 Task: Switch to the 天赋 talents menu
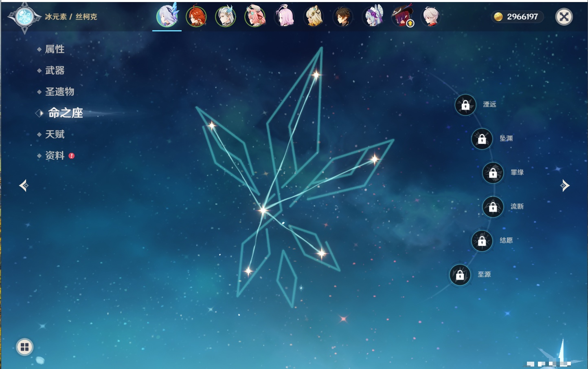pos(55,134)
